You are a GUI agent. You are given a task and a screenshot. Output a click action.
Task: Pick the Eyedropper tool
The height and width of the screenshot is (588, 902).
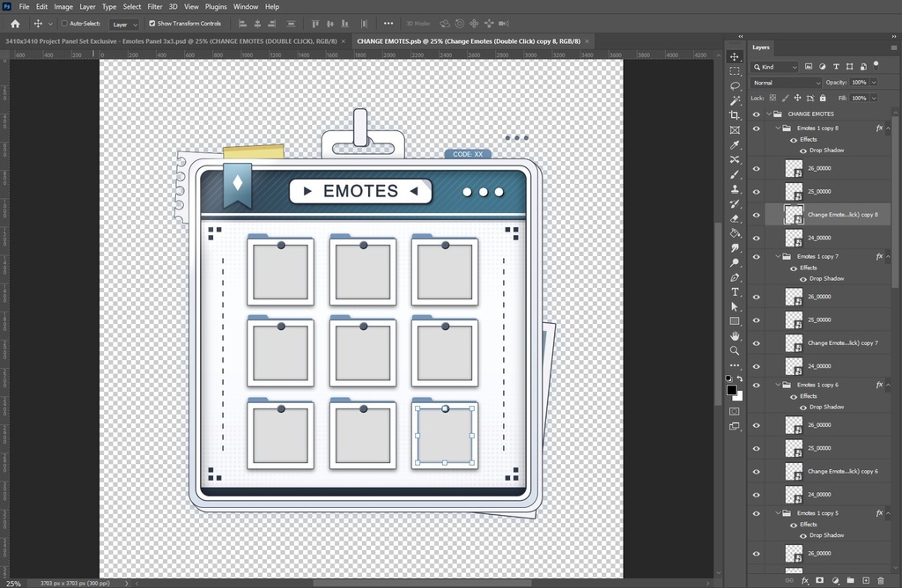click(735, 145)
